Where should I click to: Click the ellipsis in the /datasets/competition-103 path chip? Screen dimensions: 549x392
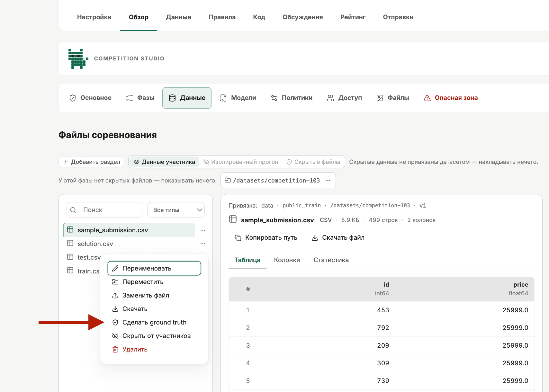(328, 180)
